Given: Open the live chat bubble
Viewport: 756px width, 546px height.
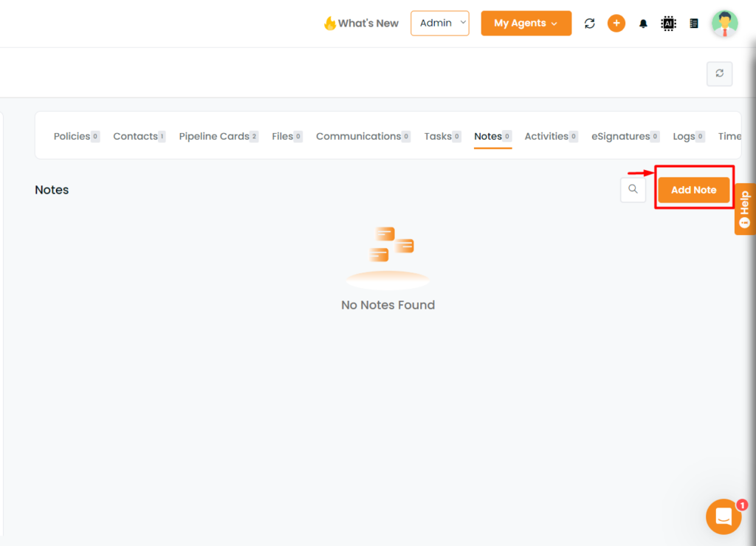Looking at the screenshot, I should tap(724, 516).
